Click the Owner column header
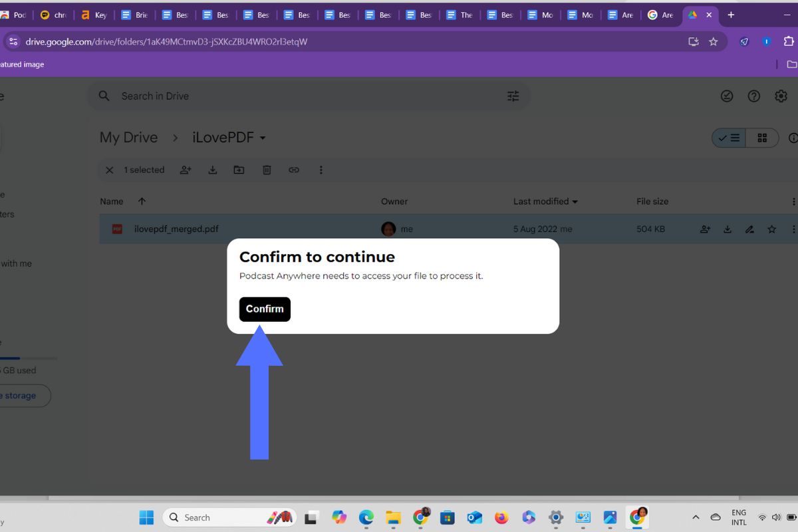Screen dimensions: 798x532 point(394,201)
